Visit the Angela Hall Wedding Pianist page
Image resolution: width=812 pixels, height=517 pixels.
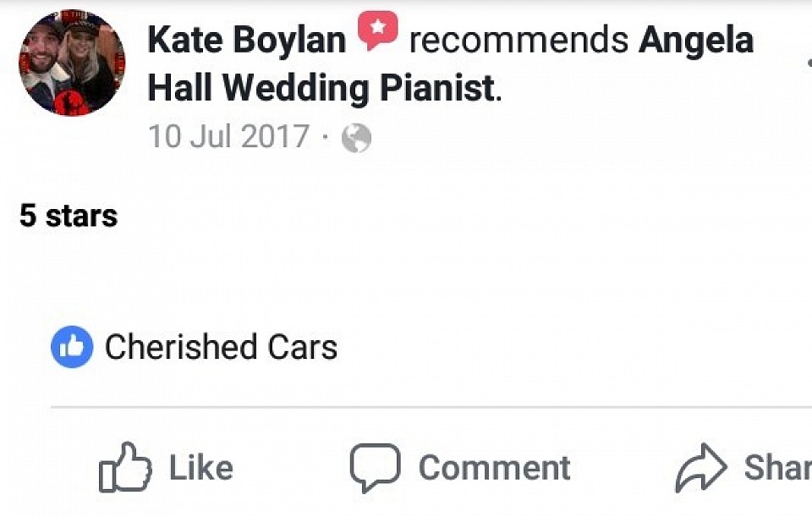click(695, 40)
